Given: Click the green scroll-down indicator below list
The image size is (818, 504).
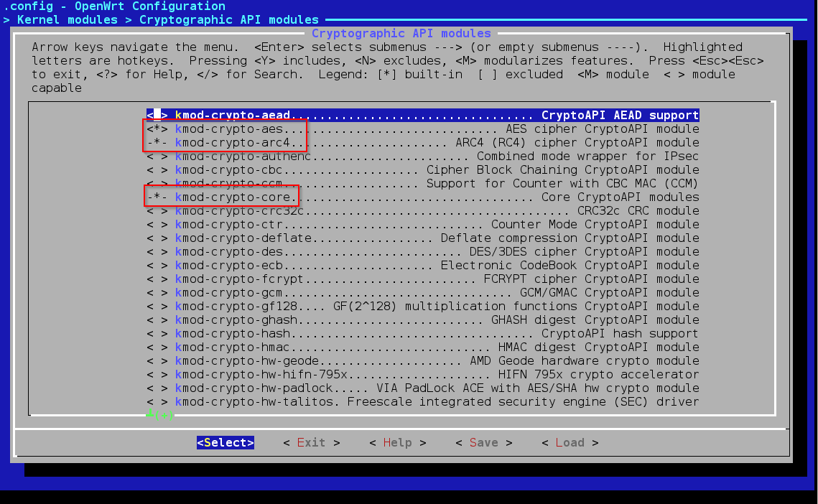Looking at the screenshot, I should [x=159, y=414].
